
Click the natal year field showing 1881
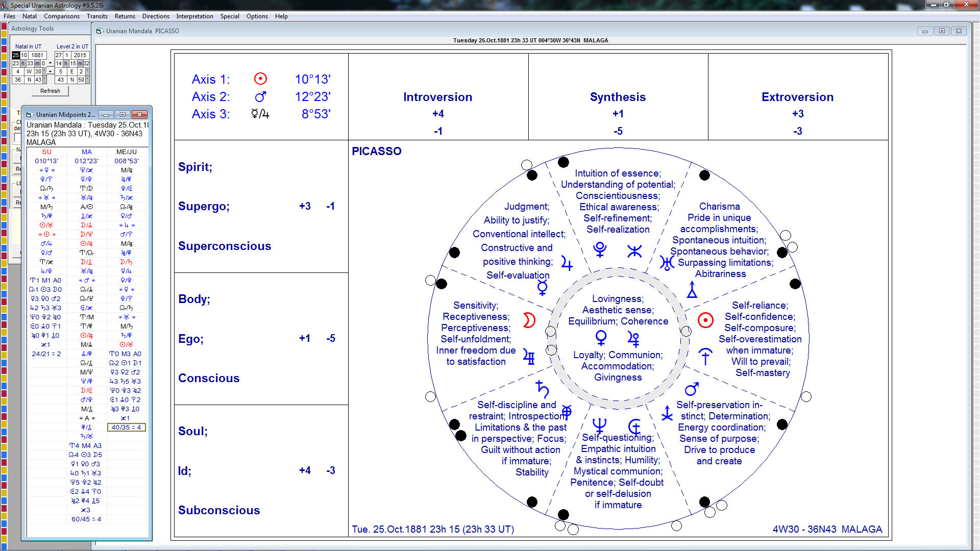[37, 55]
